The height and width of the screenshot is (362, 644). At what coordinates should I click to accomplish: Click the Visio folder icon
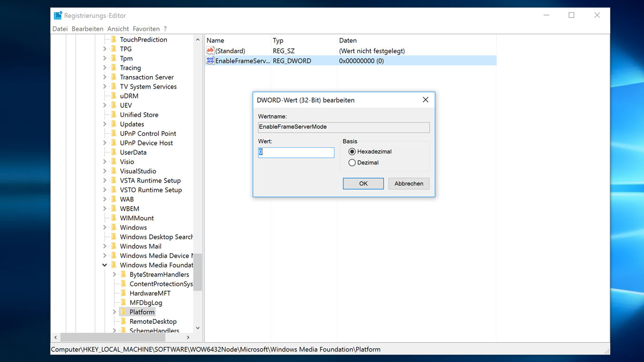pos(114,162)
